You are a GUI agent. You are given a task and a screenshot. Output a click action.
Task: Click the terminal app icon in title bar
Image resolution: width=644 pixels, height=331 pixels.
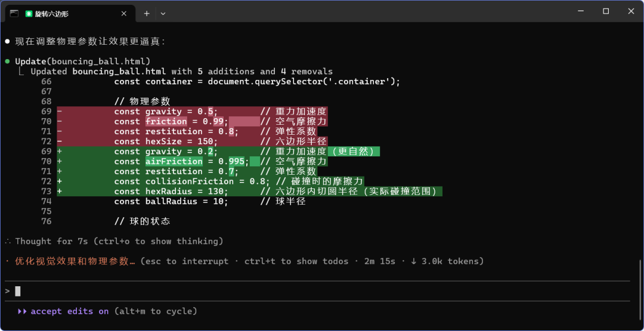tap(14, 13)
